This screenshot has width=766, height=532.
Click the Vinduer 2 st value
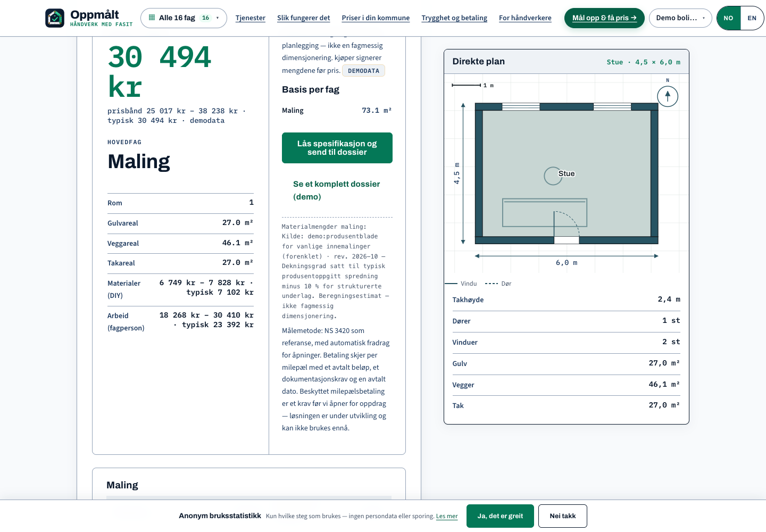pyautogui.click(x=671, y=342)
